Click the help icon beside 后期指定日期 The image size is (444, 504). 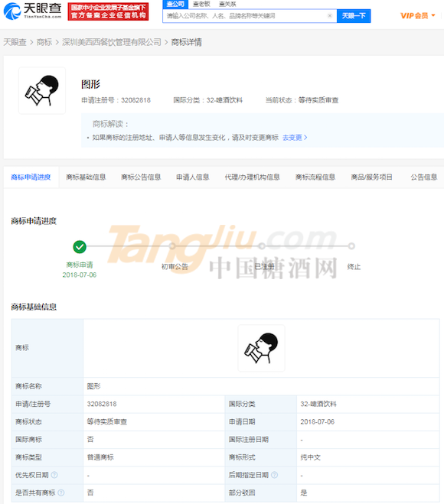point(275,475)
